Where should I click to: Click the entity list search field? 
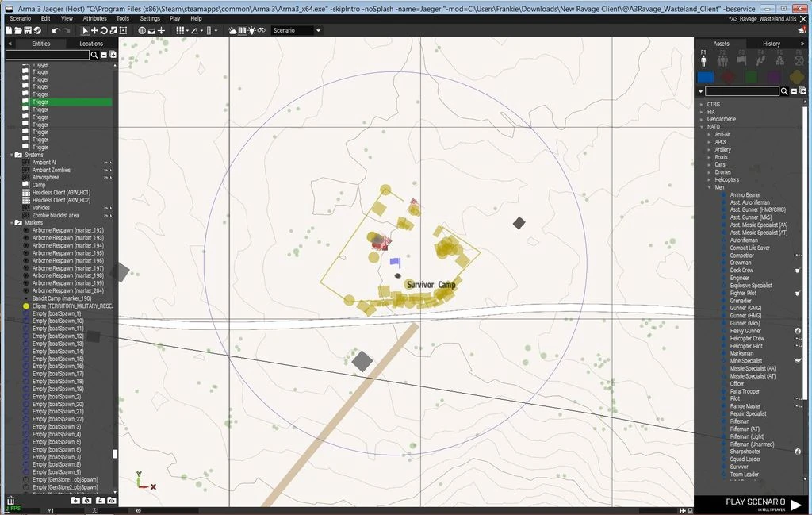47,55
